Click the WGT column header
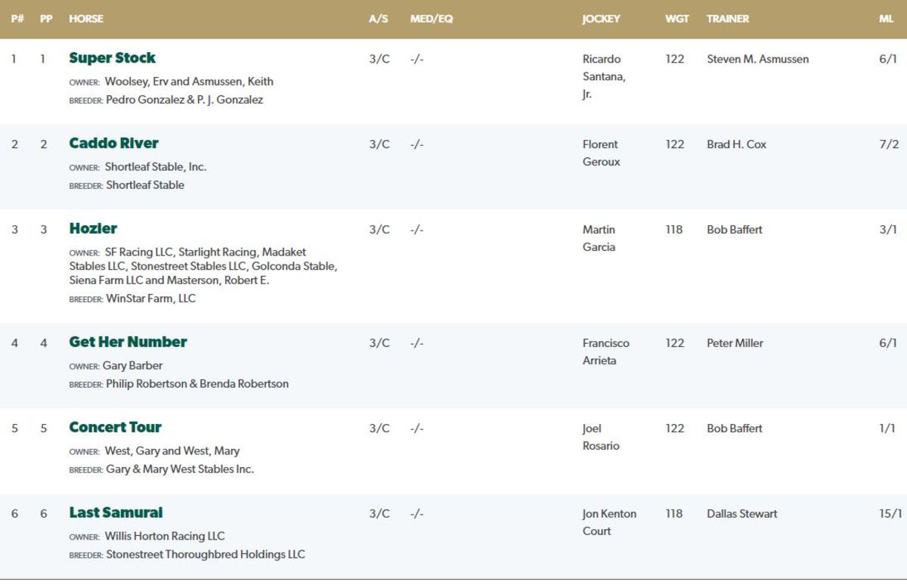Image resolution: width=907 pixels, height=588 pixels. tap(676, 19)
